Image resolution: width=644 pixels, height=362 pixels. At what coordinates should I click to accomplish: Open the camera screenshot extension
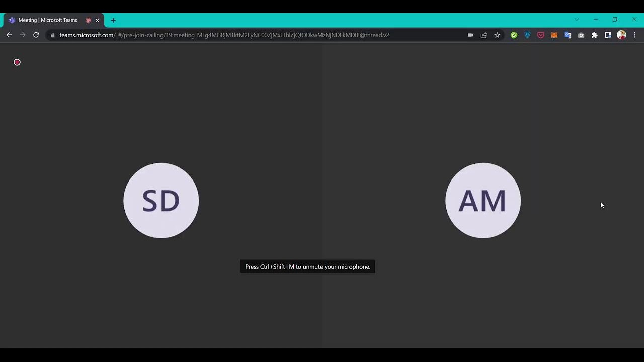coord(581,35)
